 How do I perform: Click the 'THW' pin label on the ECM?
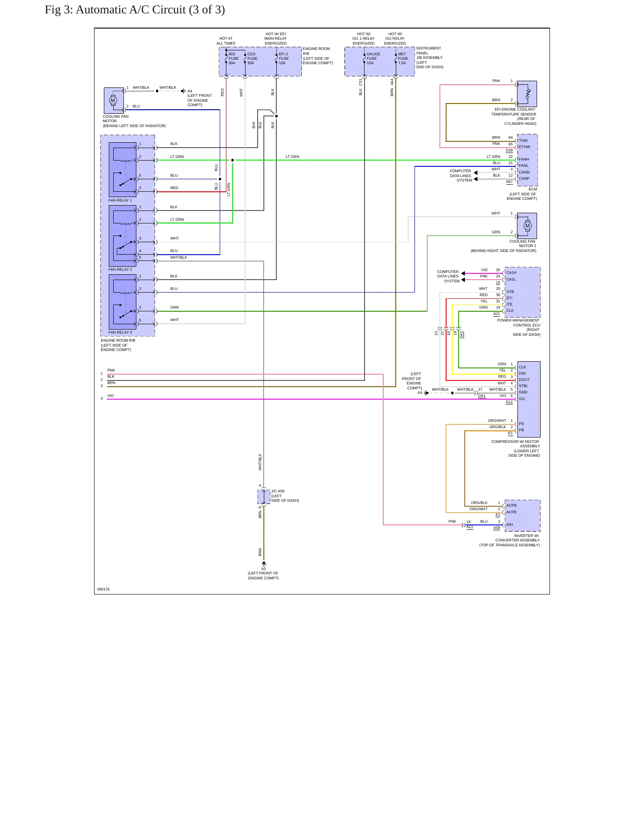(523, 140)
